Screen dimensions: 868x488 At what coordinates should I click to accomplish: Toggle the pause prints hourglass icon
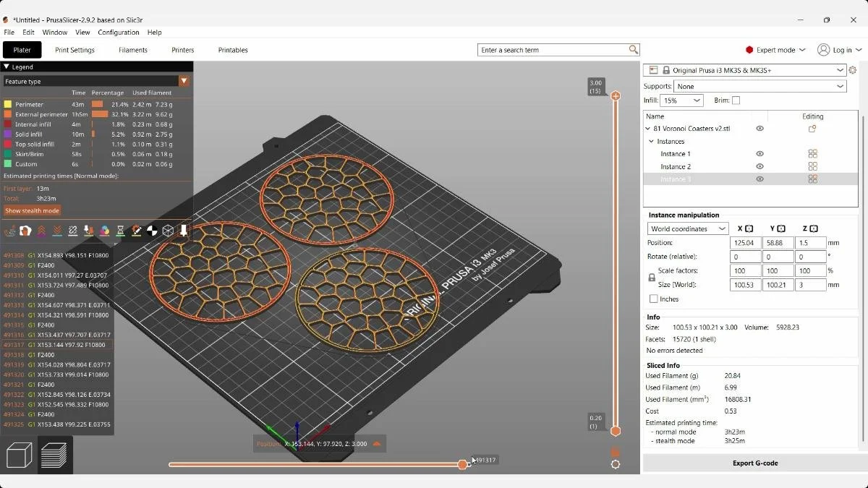121,231
